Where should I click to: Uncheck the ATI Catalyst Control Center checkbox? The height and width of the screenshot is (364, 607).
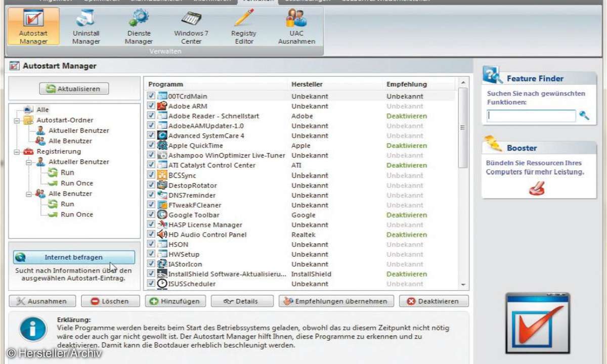coord(151,165)
